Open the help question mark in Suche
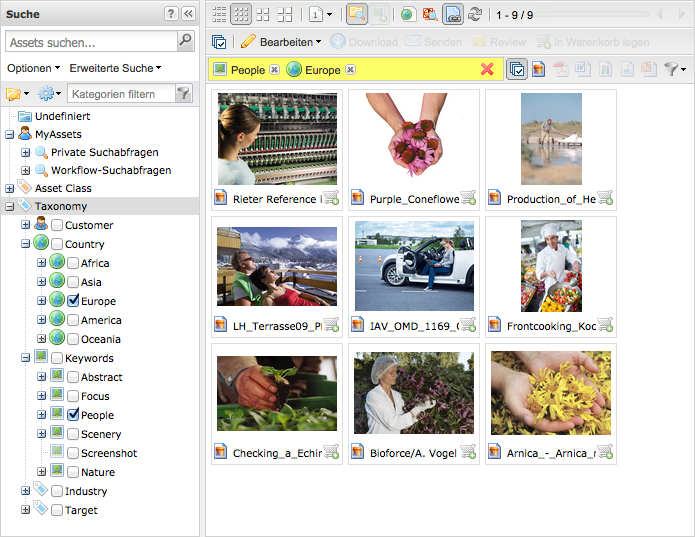The height and width of the screenshot is (537, 695). [171, 14]
